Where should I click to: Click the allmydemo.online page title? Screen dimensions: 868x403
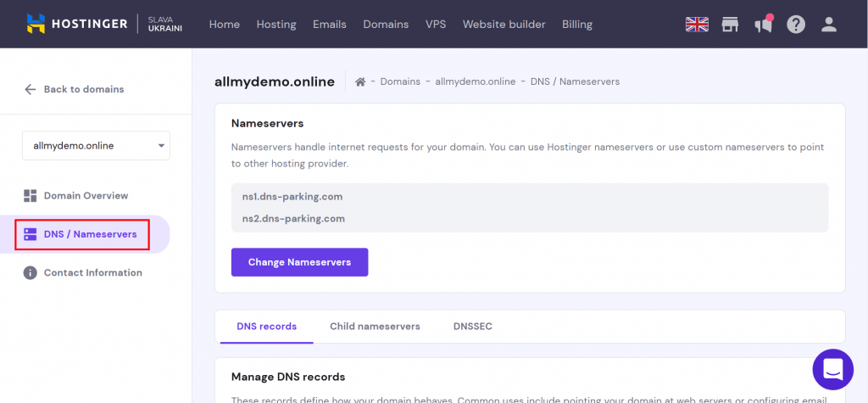pyautogui.click(x=275, y=82)
